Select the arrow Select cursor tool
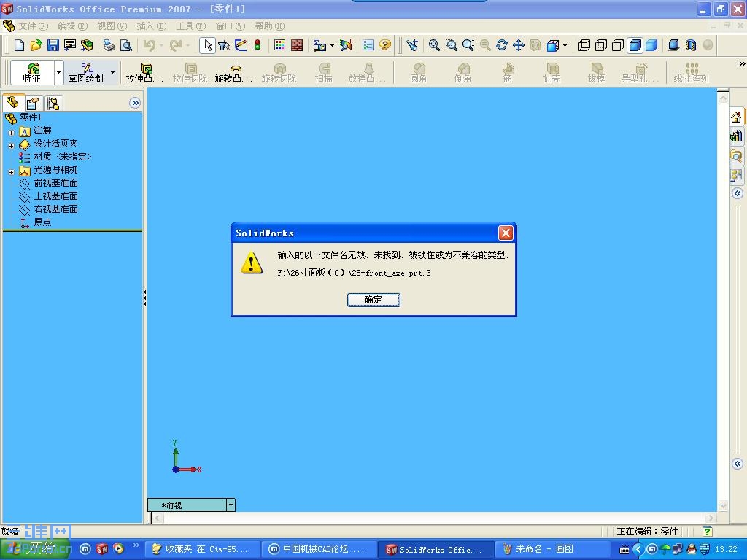Image resolution: width=747 pixels, height=560 pixels. [x=207, y=45]
